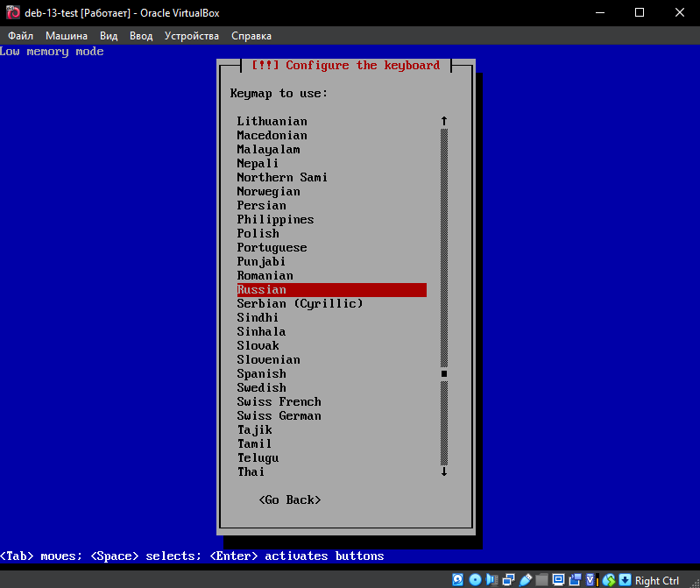The image size is (700, 588).
Task: Click the VirtualBox app icon in title bar
Action: [13, 12]
